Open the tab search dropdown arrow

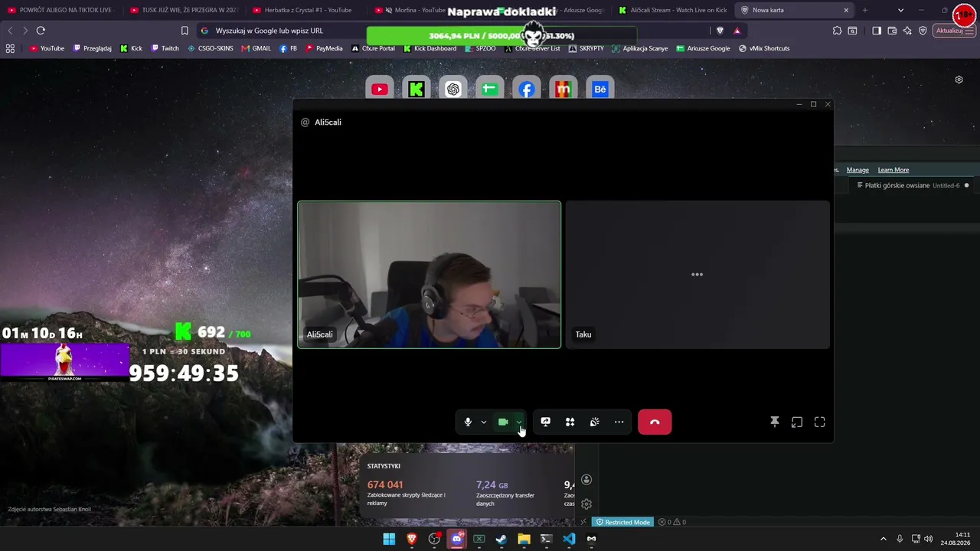(900, 10)
